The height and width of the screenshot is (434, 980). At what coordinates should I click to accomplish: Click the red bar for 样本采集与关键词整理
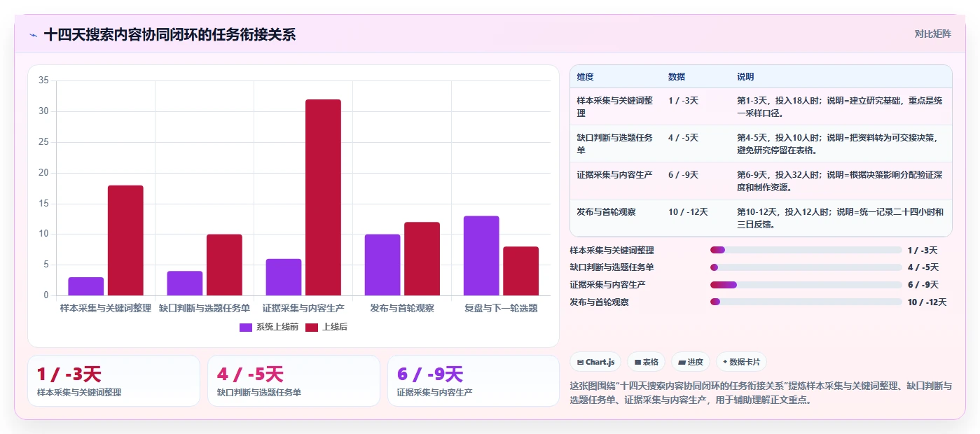coord(125,240)
